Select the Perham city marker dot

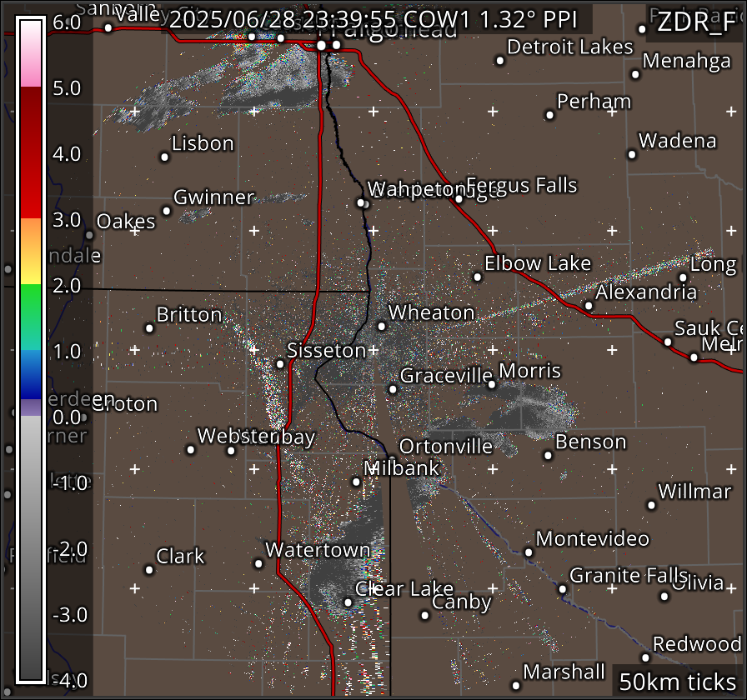pyautogui.click(x=550, y=115)
